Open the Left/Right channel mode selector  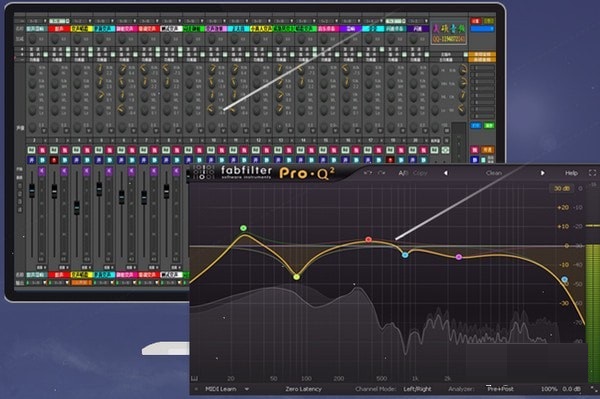[417, 389]
